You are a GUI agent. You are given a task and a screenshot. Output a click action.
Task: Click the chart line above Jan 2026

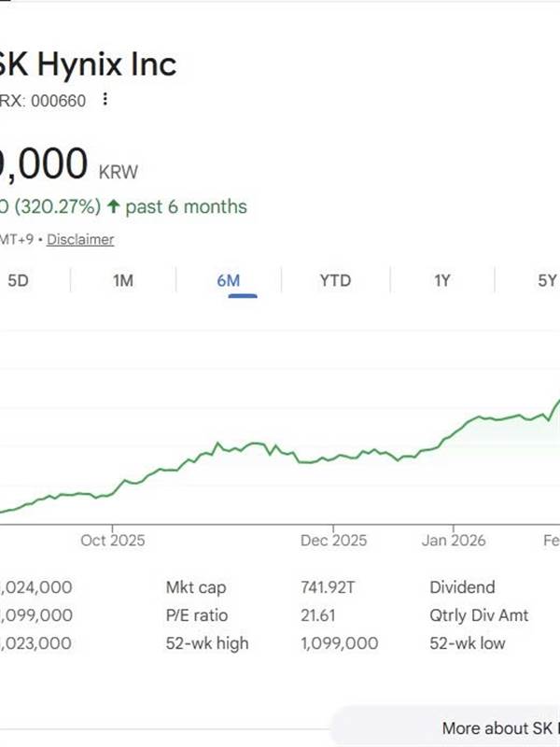click(x=451, y=436)
